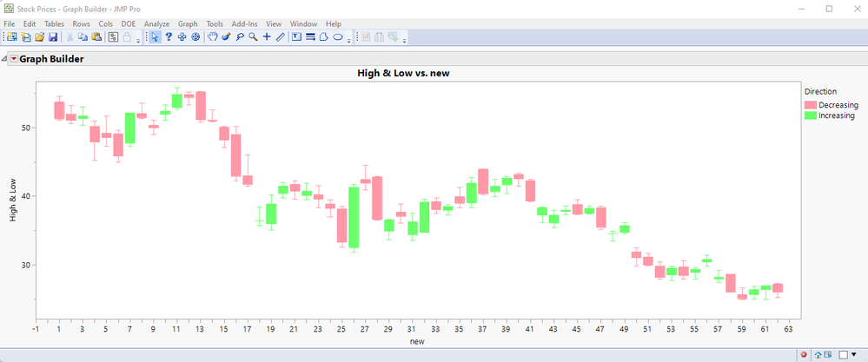Activate the Grabber hand tool
This screenshot has width=868, height=362.
(213, 37)
